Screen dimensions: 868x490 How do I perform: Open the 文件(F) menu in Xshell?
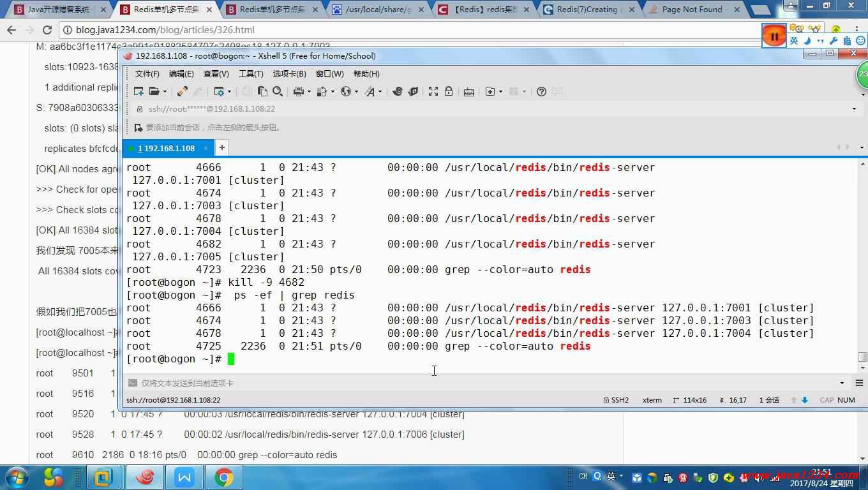[x=147, y=74]
